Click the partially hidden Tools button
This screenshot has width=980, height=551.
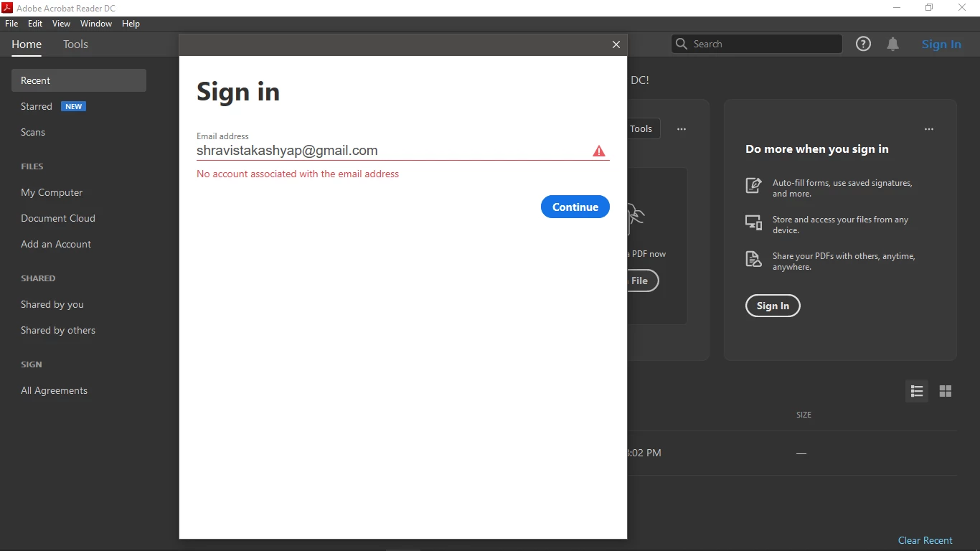coord(644,129)
